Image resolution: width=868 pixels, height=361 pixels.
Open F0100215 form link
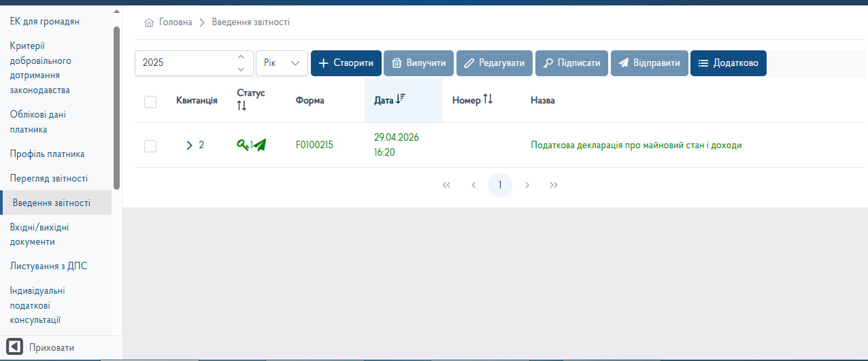pos(314,145)
